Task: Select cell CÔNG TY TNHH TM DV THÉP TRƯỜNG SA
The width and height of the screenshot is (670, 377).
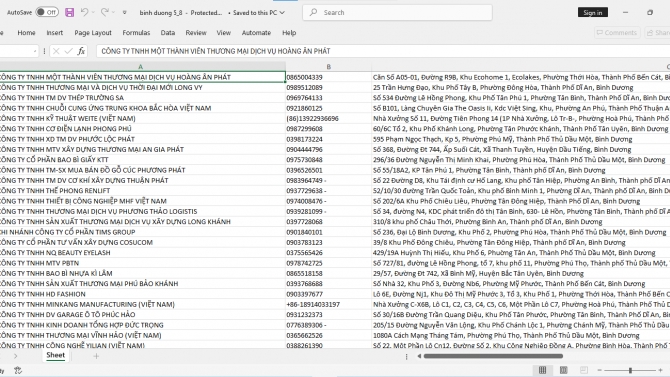Action: point(142,98)
